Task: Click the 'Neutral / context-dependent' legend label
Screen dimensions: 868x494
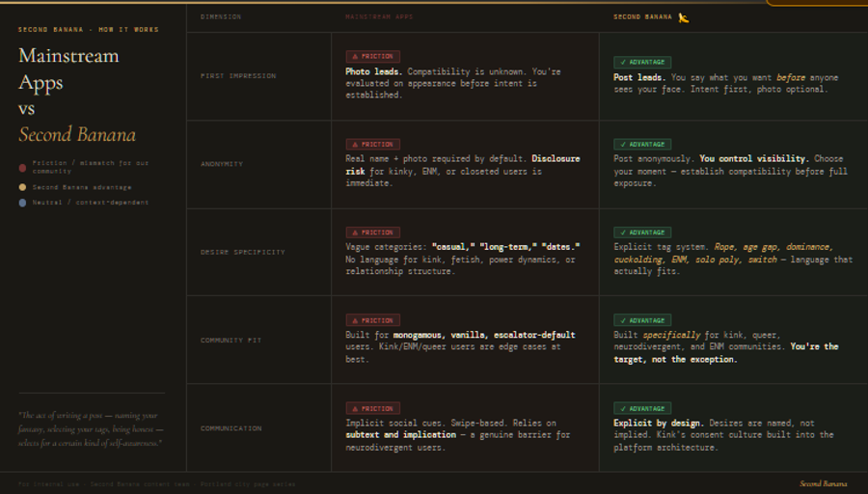Action: click(x=91, y=203)
